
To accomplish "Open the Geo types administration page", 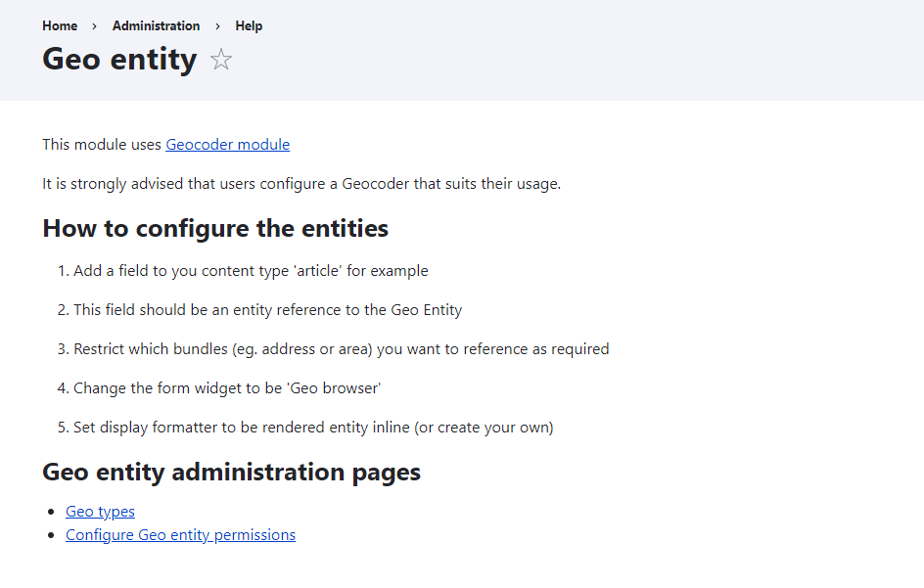I will pyautogui.click(x=100, y=511).
